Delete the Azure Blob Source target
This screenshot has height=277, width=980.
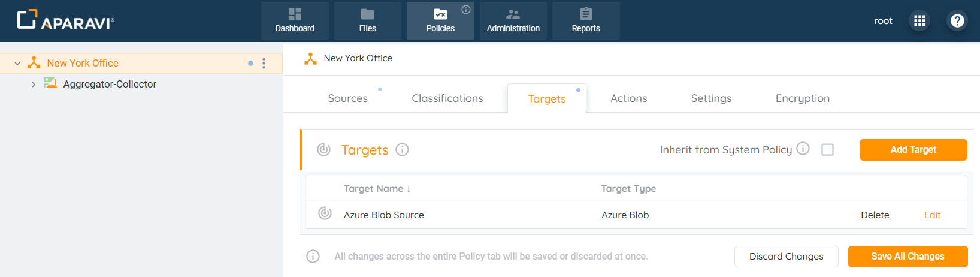(875, 215)
